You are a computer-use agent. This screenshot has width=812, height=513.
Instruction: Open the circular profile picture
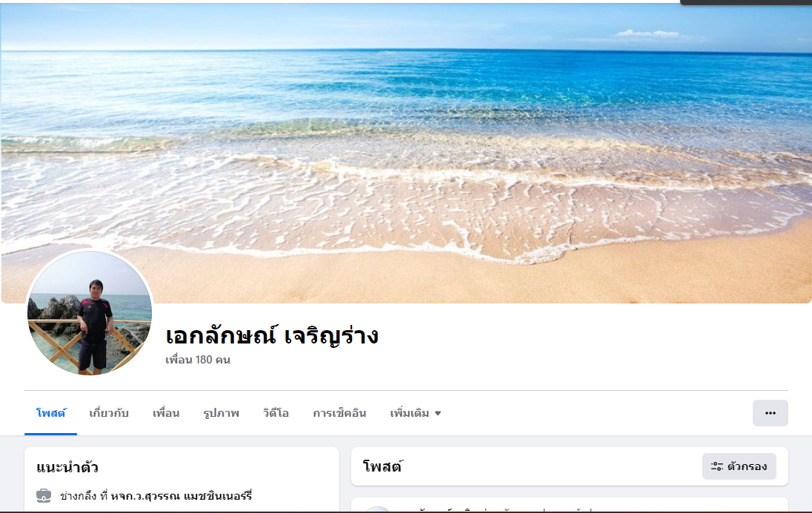pos(89,312)
